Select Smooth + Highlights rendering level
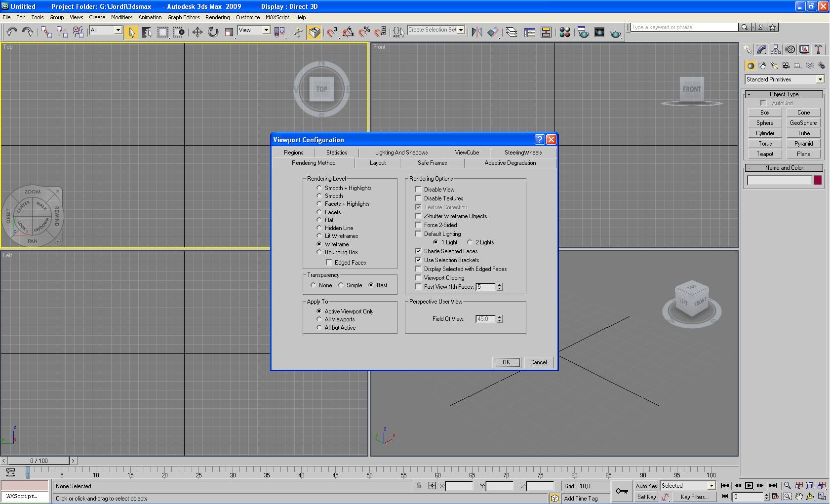 click(344, 188)
